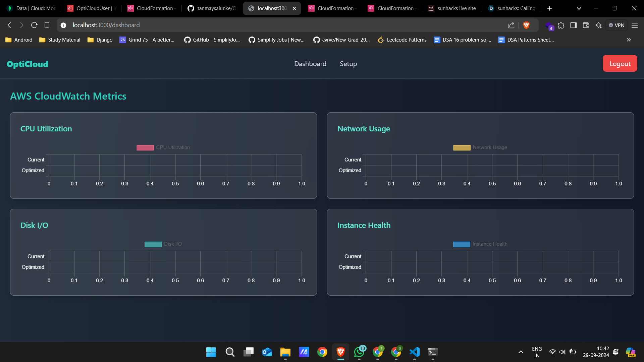Viewport: 644px width, 362px height.
Task: Toggle the Network Usage legend item
Action: [x=480, y=147]
